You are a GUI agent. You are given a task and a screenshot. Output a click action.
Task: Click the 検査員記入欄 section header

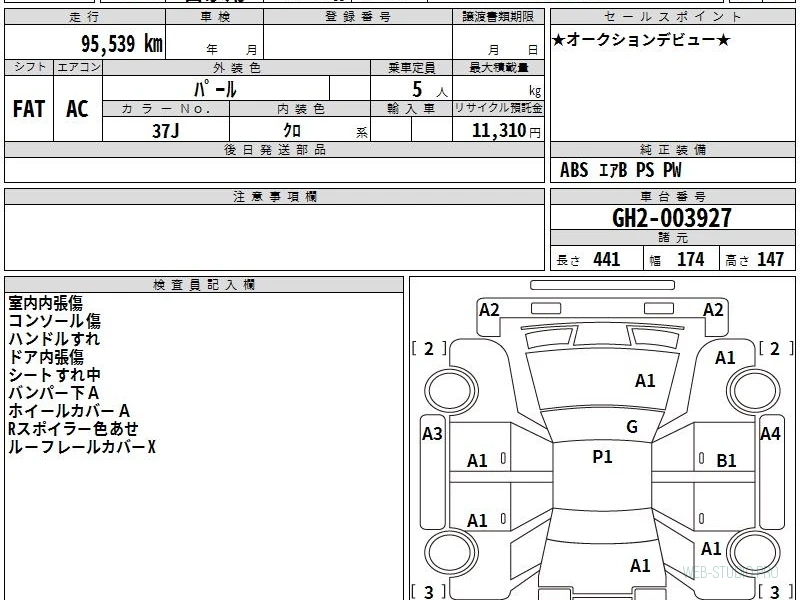pos(204,285)
